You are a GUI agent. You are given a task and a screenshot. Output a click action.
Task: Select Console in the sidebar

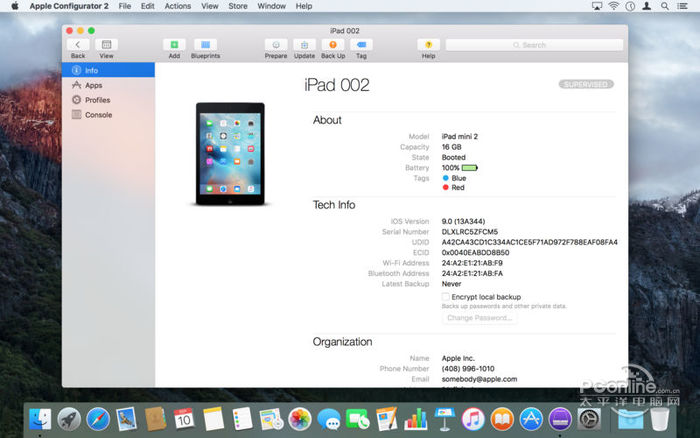point(108,115)
